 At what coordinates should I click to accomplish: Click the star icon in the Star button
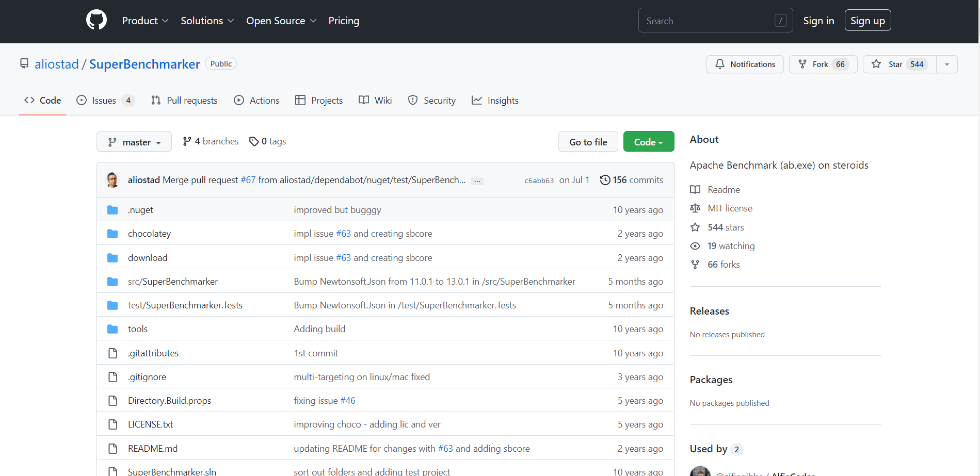(x=876, y=64)
